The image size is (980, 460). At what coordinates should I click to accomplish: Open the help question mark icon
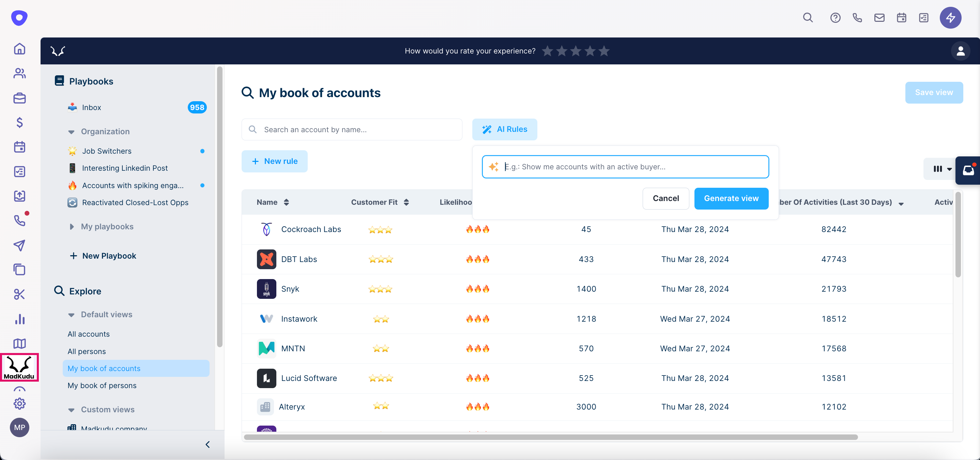tap(835, 17)
